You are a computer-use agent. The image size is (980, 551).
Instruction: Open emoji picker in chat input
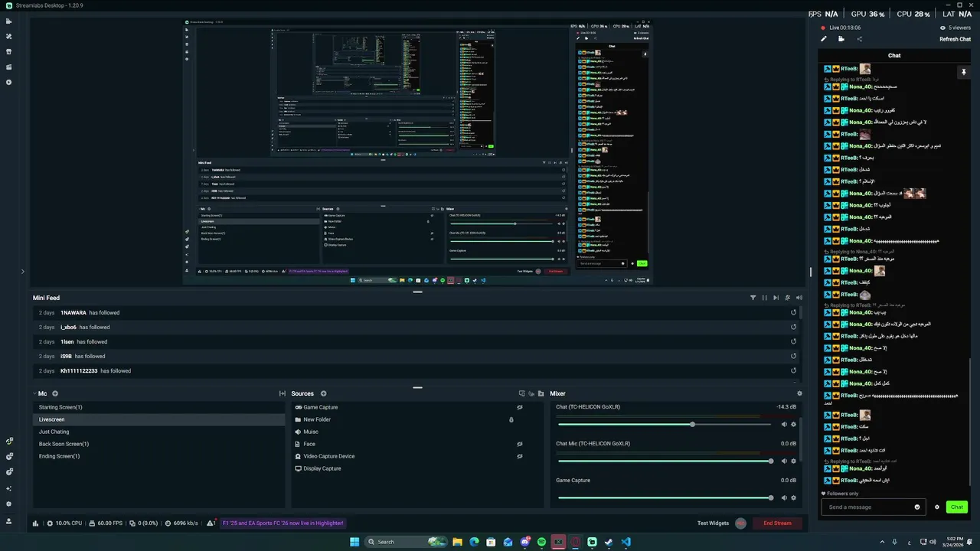pos(917,507)
